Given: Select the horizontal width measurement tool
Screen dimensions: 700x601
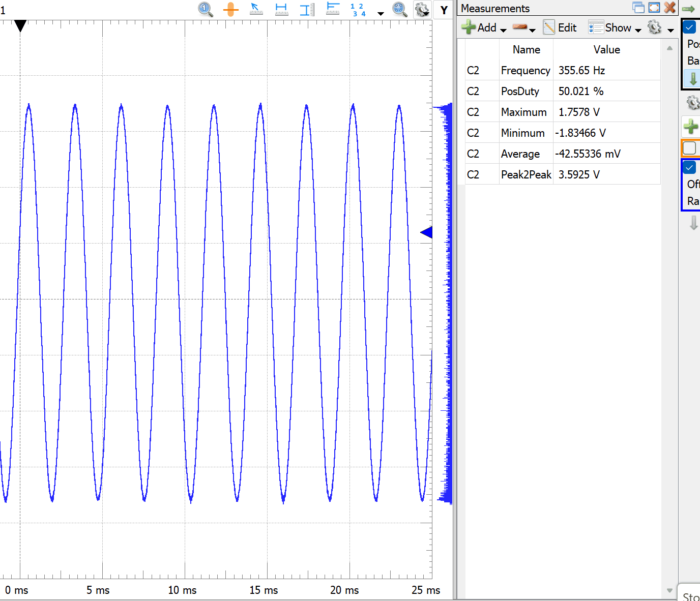Looking at the screenshot, I should [x=281, y=9].
